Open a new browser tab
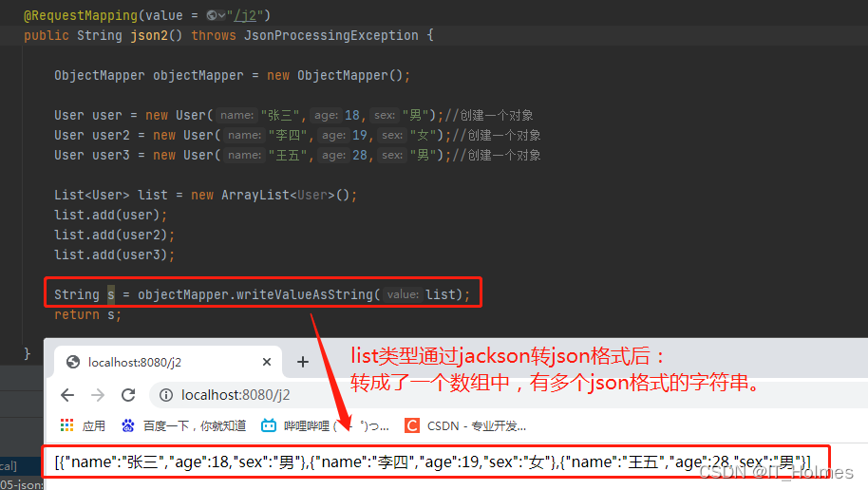 pos(303,362)
